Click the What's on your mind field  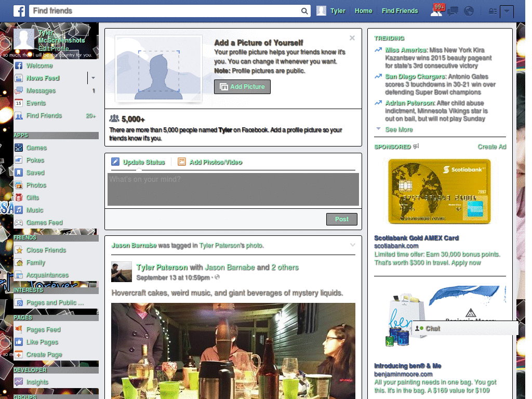[x=233, y=189]
